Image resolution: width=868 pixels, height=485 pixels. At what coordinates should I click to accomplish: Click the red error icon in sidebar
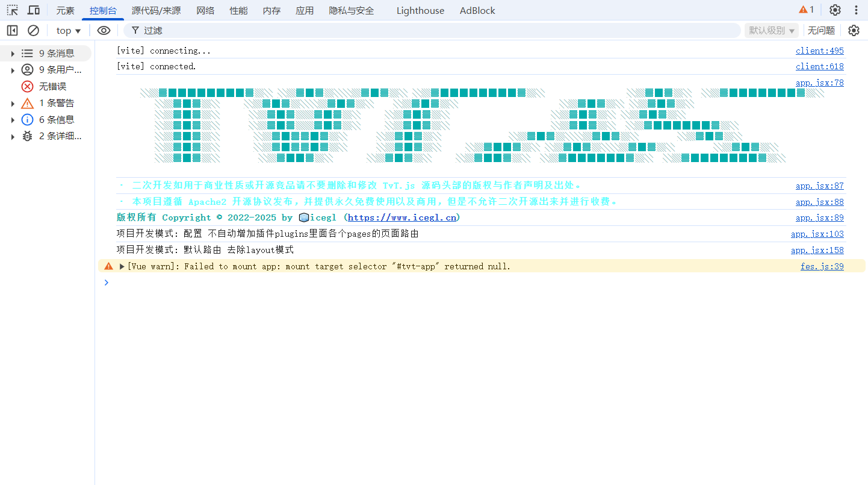[27, 87]
